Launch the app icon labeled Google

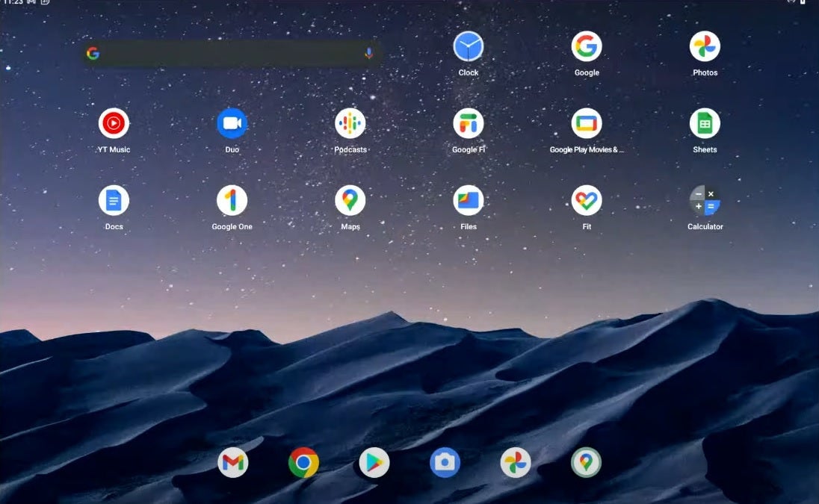point(587,47)
